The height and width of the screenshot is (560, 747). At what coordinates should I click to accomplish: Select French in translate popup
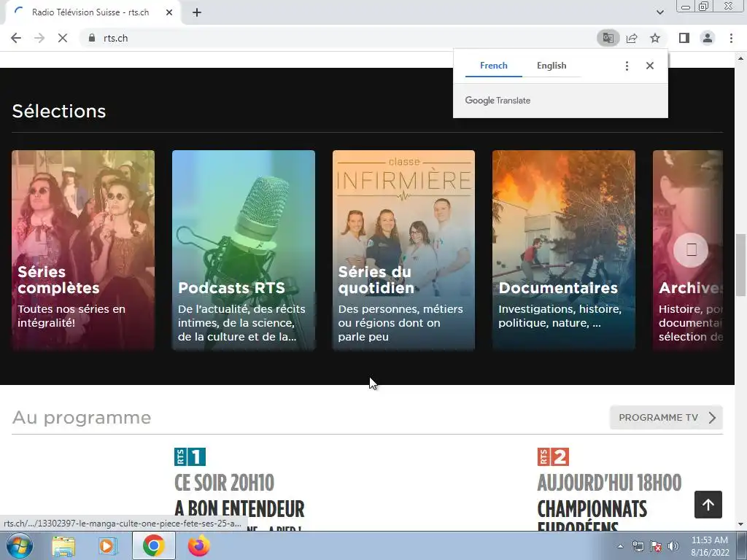coord(494,66)
